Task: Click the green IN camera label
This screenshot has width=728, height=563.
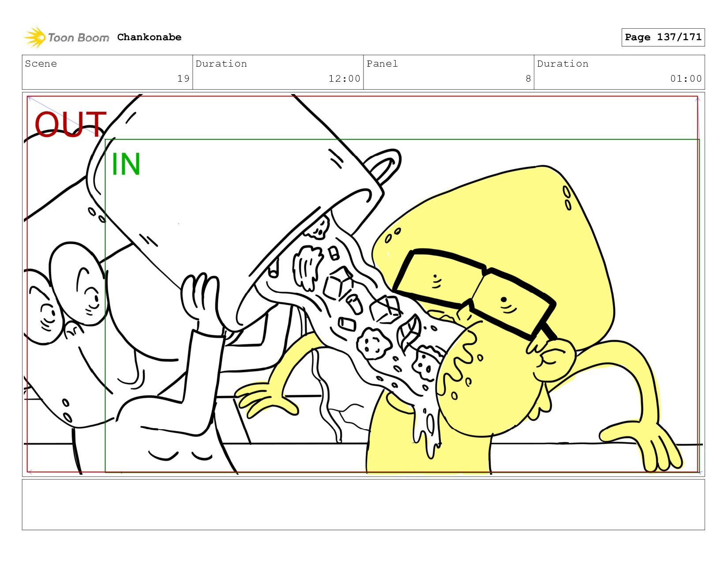Action: (126, 164)
